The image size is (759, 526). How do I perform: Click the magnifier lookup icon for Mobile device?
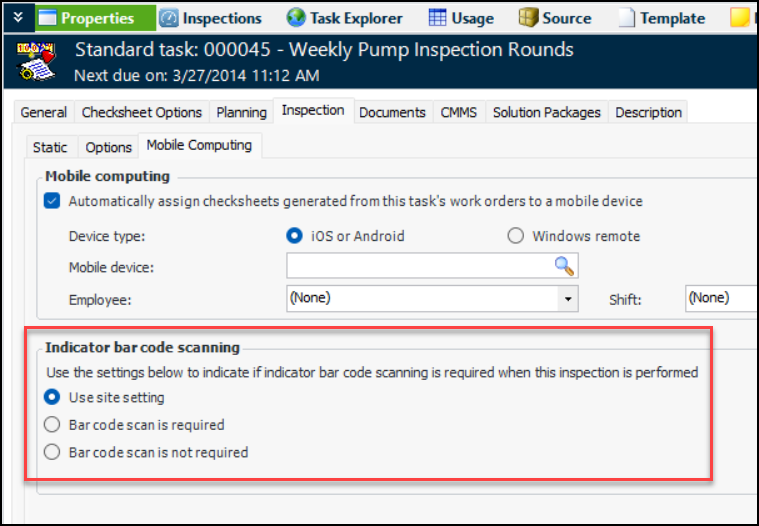(565, 266)
